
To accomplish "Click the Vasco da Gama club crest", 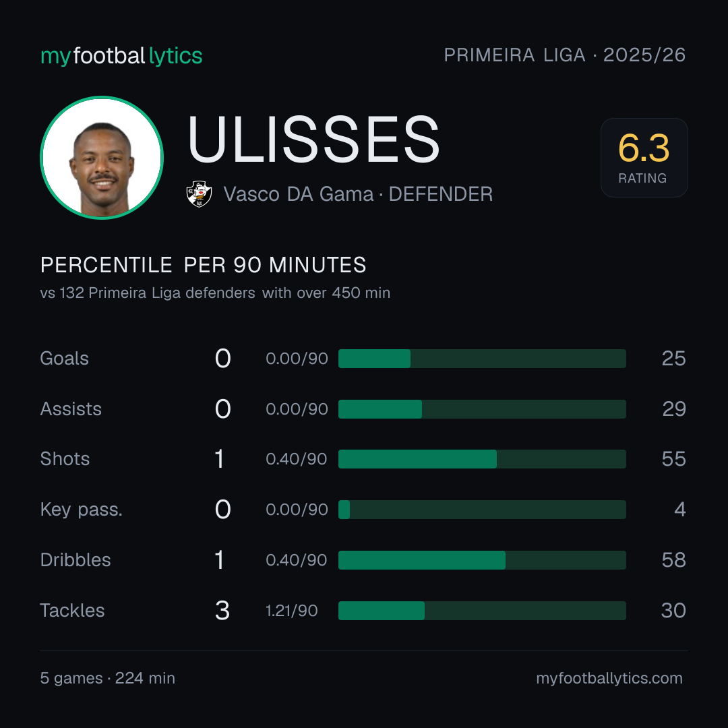I will (199, 194).
